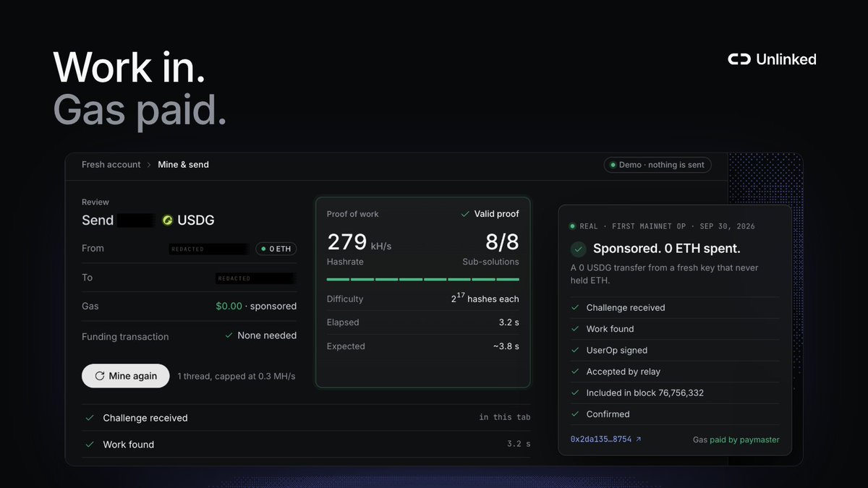The image size is (868, 488).
Task: Click the Expected ~3.8 s value
Action: 506,346
